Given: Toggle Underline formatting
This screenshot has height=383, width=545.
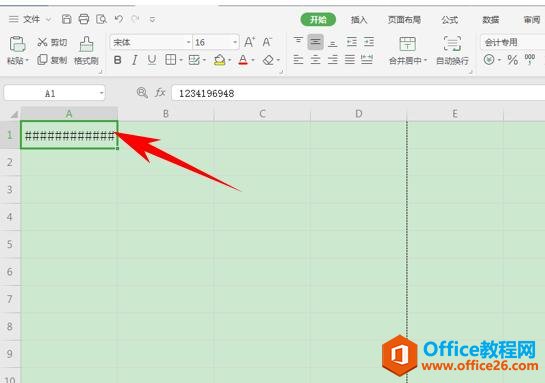Looking at the screenshot, I should point(152,60).
